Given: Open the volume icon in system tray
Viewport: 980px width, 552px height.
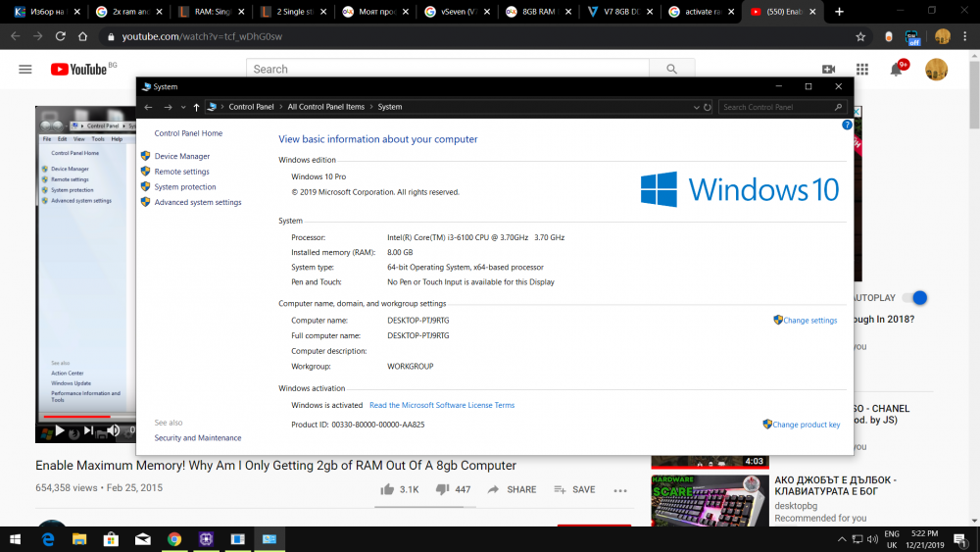Looking at the screenshot, I should point(872,539).
